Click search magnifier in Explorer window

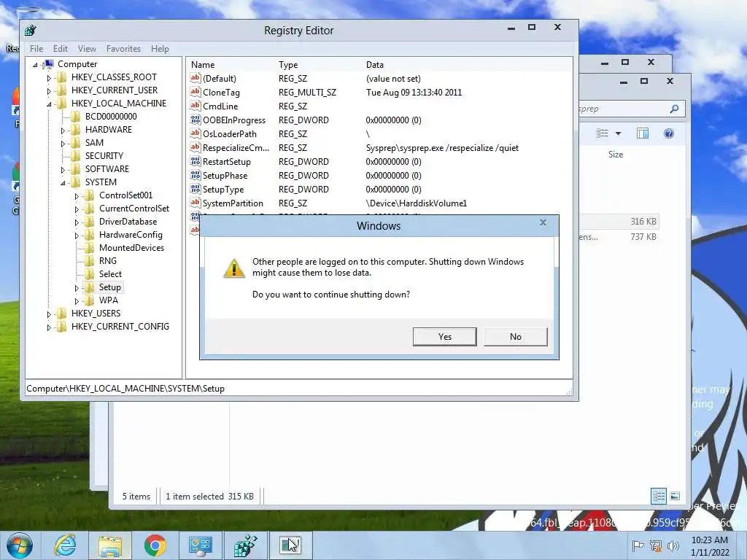coord(674,109)
